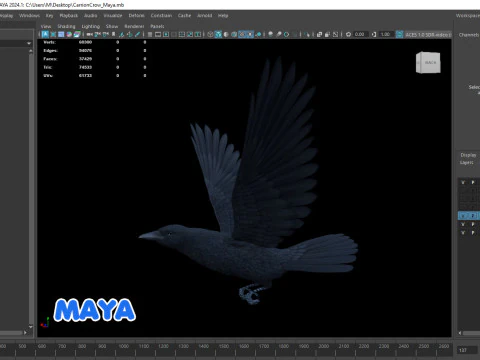
Task: Click the left panel scroll-down arrow
Action: pyautogui.click(x=31, y=327)
